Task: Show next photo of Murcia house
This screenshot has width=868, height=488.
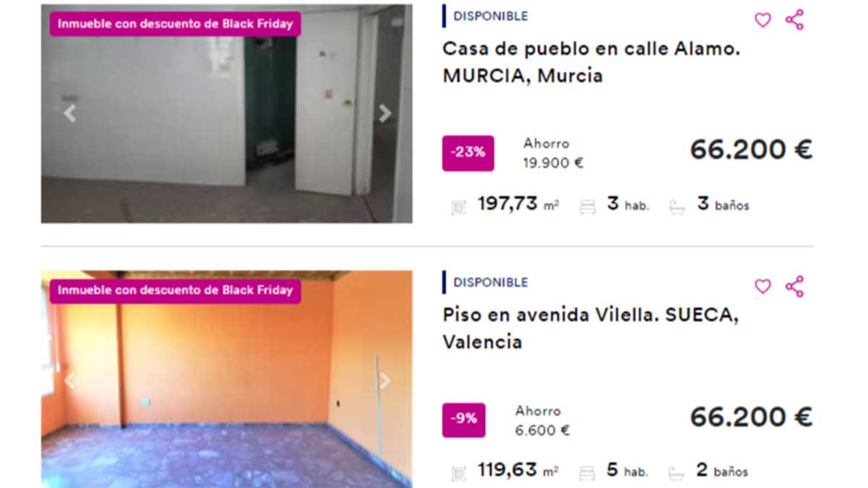Action: click(x=385, y=113)
